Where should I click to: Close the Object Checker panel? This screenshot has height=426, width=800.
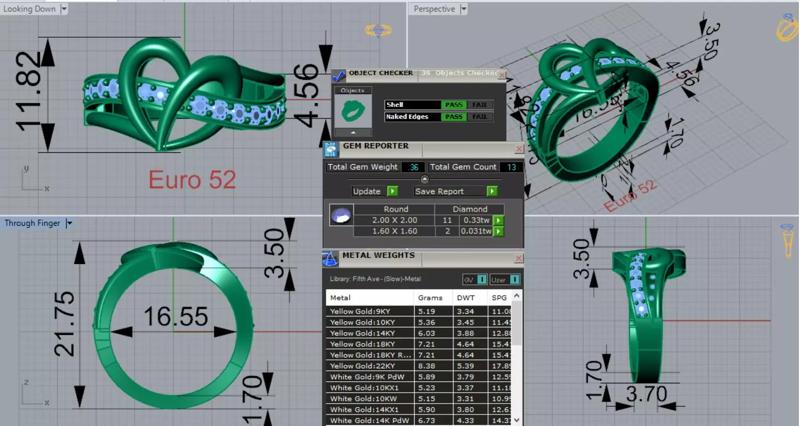tap(502, 75)
